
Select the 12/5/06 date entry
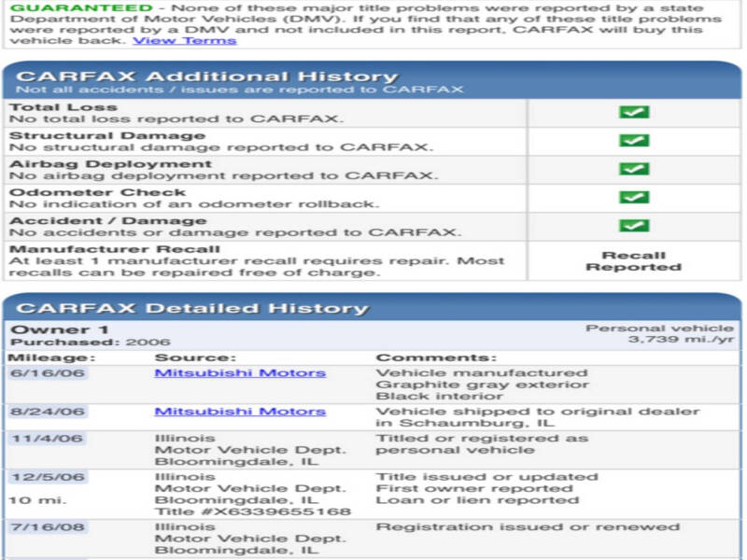click(48, 477)
